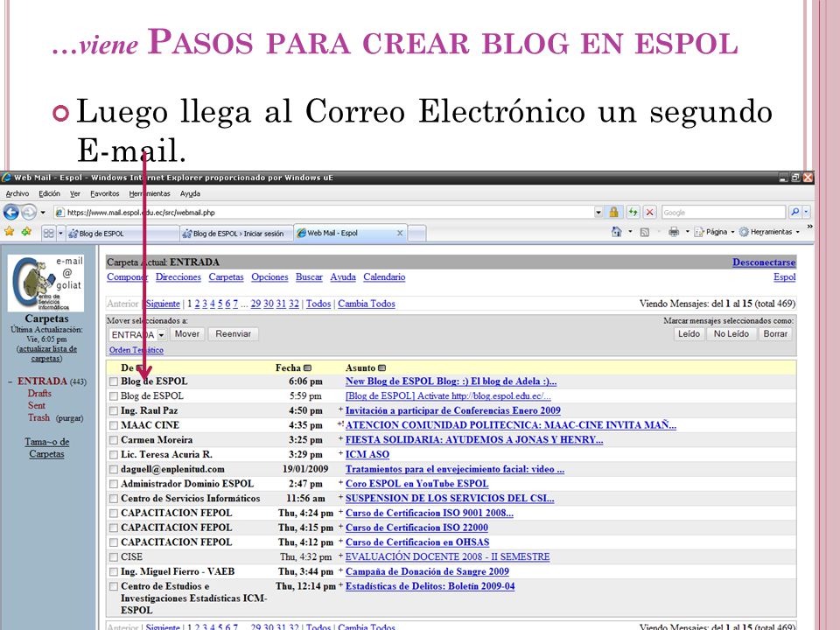
Task: Mark selected messages as No Leído
Action: click(x=731, y=333)
